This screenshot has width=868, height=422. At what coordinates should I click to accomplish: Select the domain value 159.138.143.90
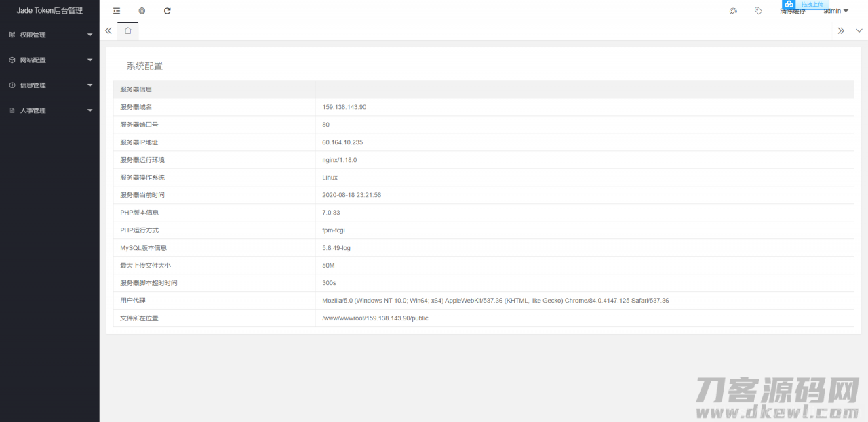[344, 107]
